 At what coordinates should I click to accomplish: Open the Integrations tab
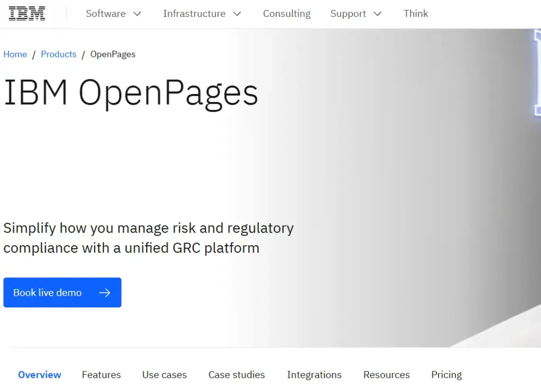tap(314, 375)
